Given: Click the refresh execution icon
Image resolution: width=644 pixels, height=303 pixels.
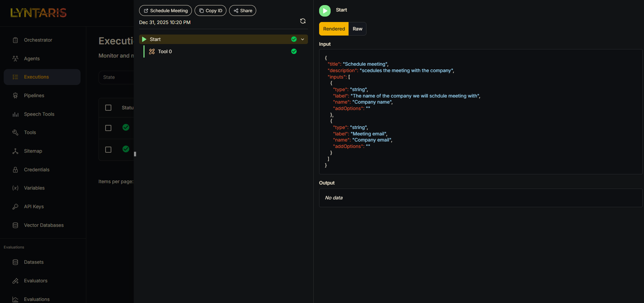Looking at the screenshot, I should [x=303, y=21].
